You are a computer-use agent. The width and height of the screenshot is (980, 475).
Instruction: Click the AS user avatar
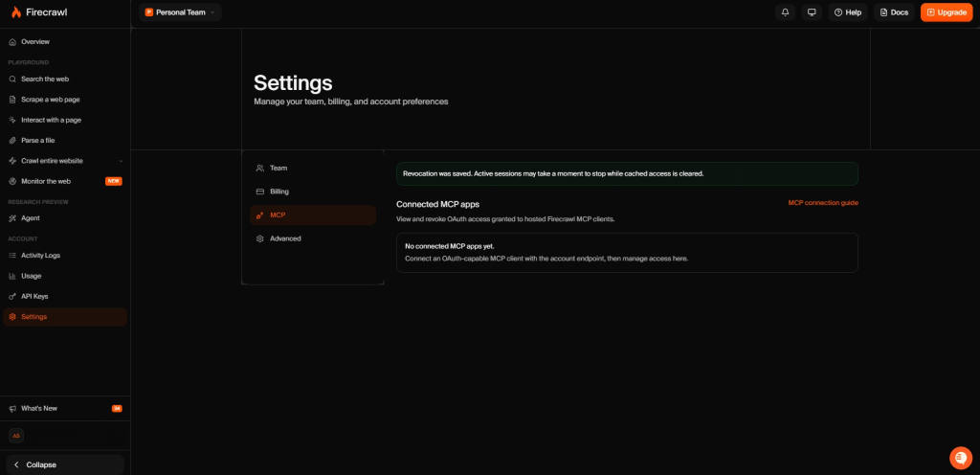coord(16,436)
